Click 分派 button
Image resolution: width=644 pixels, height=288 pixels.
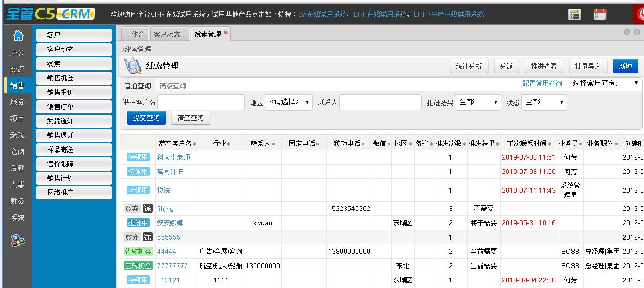coord(506,66)
